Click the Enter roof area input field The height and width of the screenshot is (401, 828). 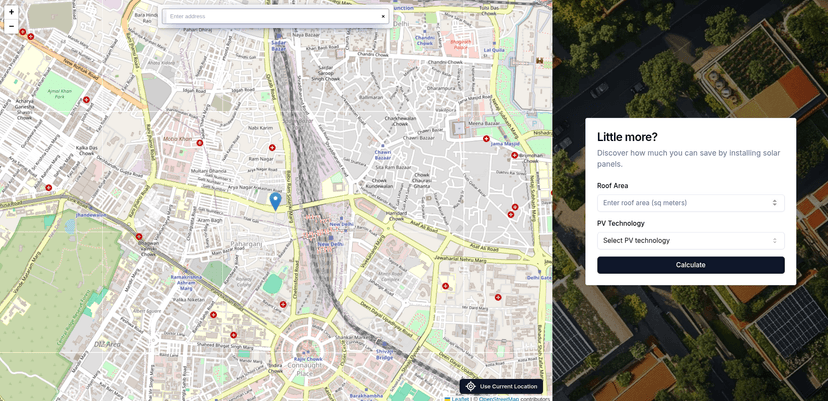tap(680, 203)
